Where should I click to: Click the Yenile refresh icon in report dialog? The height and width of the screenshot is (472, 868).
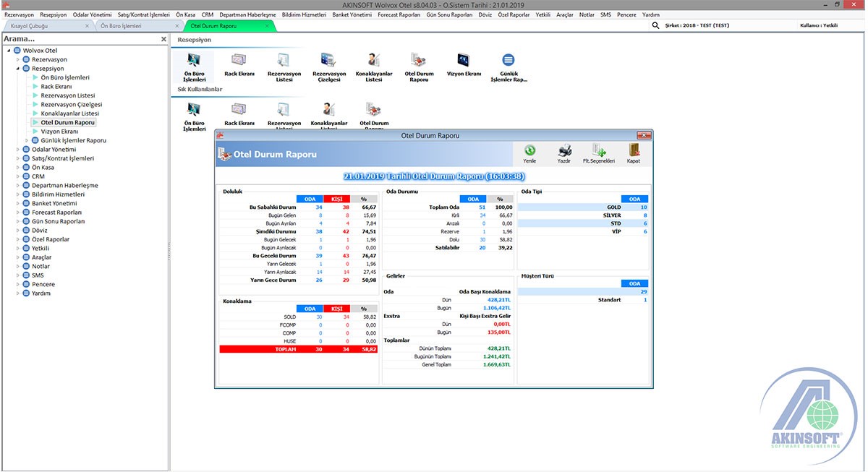[529, 150]
